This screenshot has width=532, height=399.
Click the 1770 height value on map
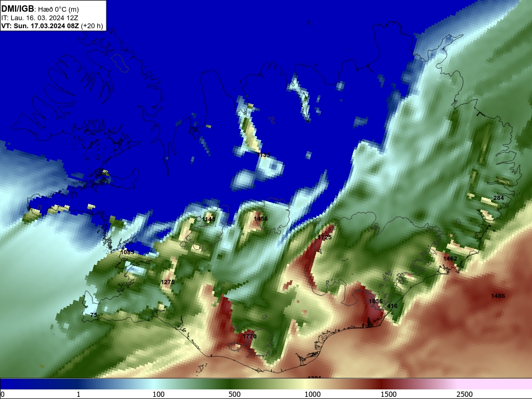point(250,336)
